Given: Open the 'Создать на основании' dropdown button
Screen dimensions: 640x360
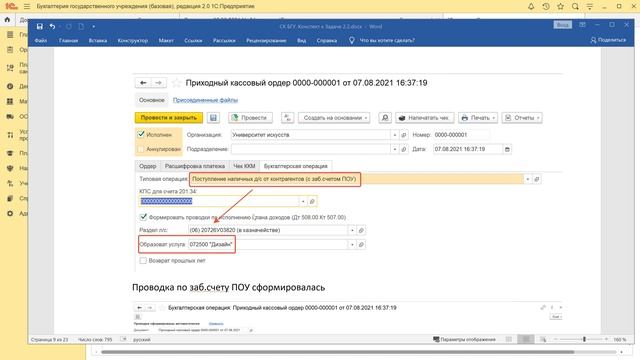Looking at the screenshot, I should tap(334, 118).
